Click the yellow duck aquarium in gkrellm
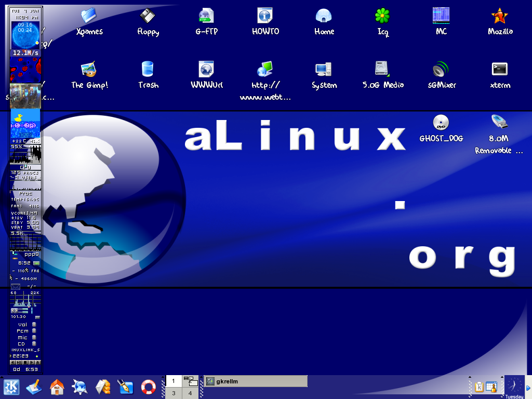The image size is (532, 399). click(x=25, y=123)
